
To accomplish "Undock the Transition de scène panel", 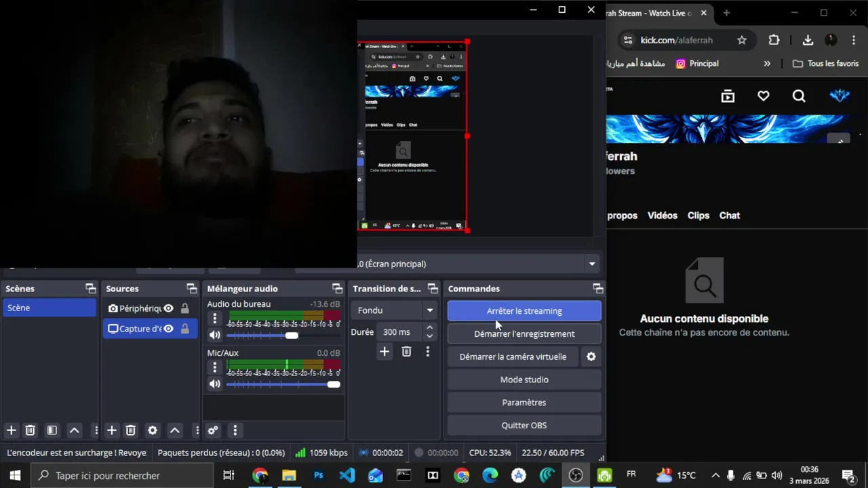I will [x=433, y=289].
